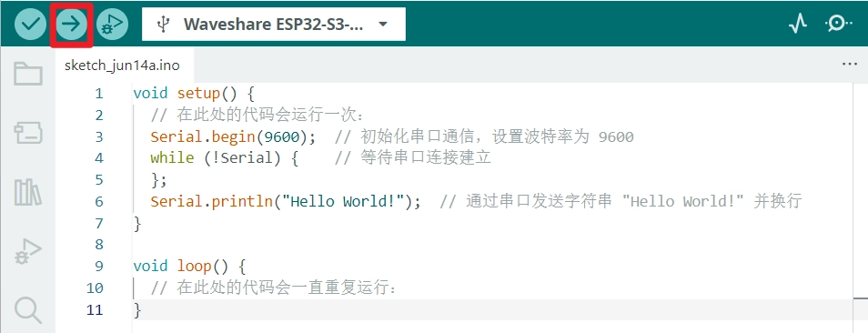
Task: Click the Verify checkmark button
Action: 30,24
